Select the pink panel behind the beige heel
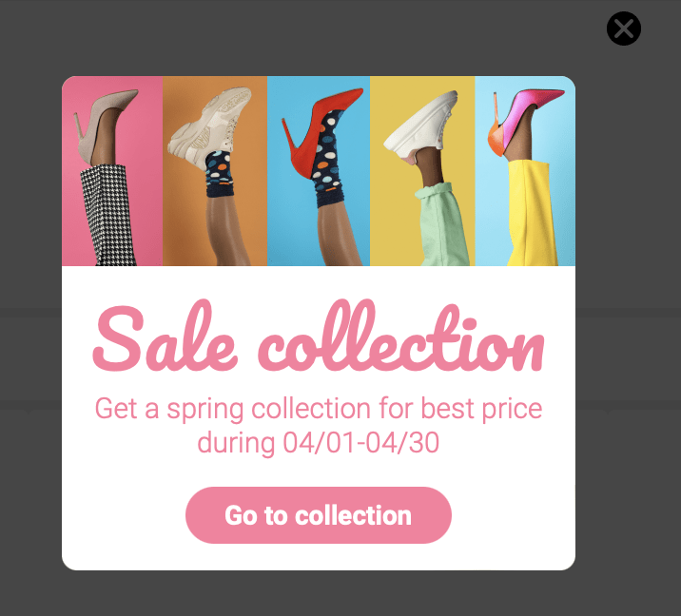Image resolution: width=681 pixels, height=616 pixels. 112,170
